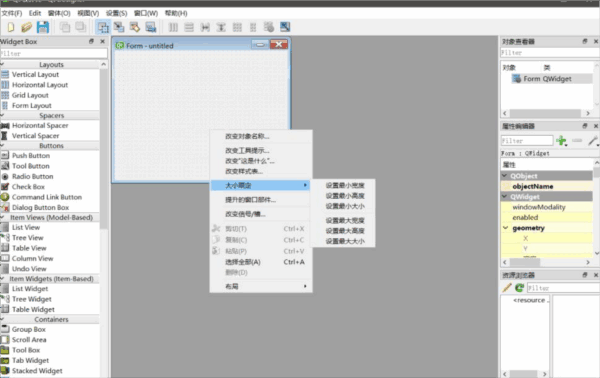This screenshot has height=378, width=600.
Task: Switch to Edit Buddies mode icon
Action: (x=135, y=27)
